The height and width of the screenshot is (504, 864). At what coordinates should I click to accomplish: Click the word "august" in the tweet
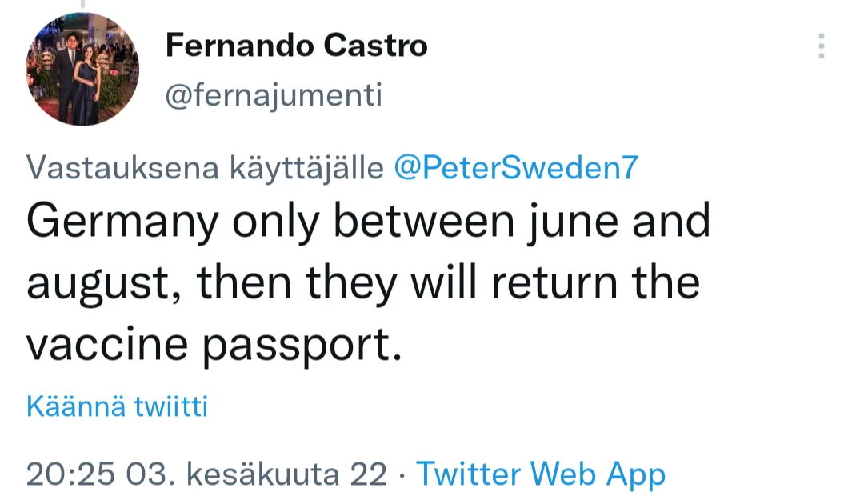[x=104, y=284]
